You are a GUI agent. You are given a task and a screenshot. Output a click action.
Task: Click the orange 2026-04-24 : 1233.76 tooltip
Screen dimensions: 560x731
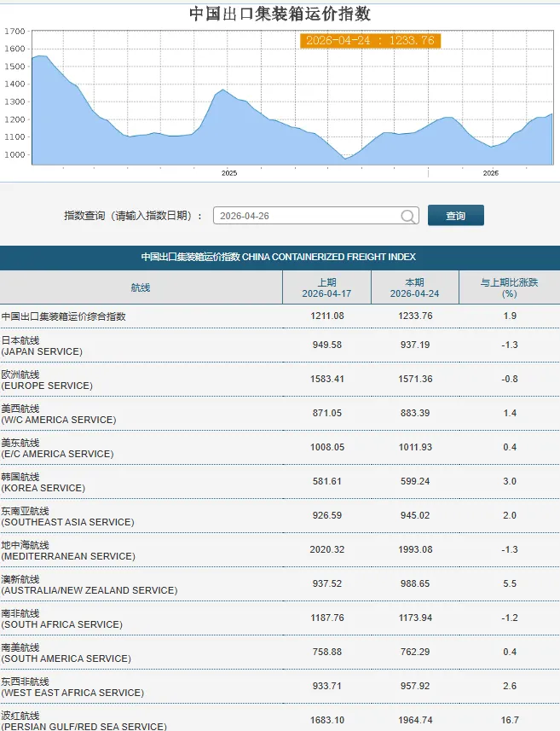coord(370,41)
